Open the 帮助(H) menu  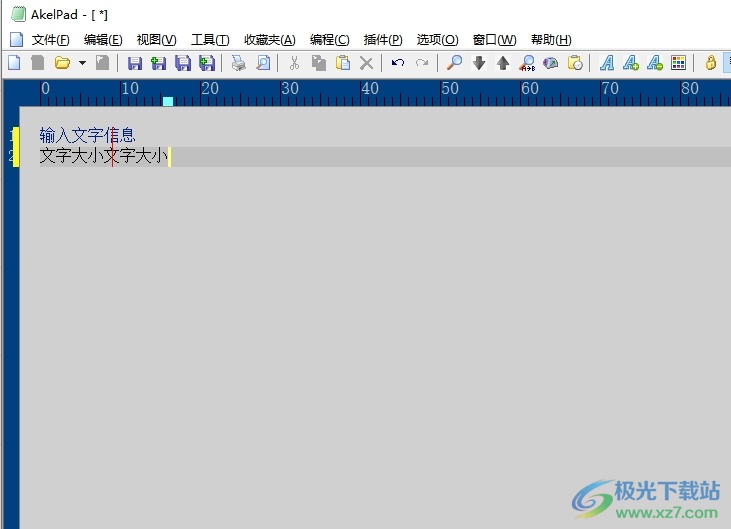(551, 40)
